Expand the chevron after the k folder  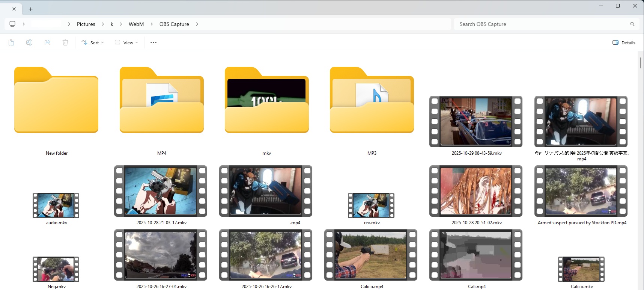[121, 24]
